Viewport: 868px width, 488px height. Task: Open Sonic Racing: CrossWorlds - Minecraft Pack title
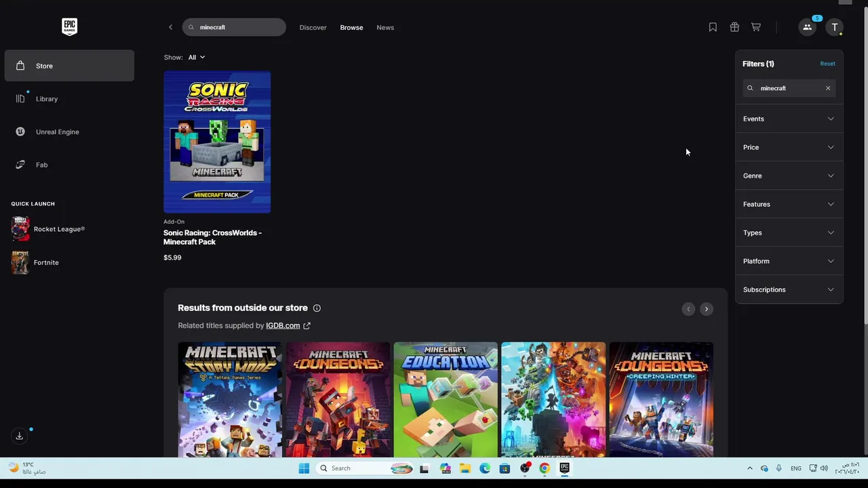click(x=212, y=237)
